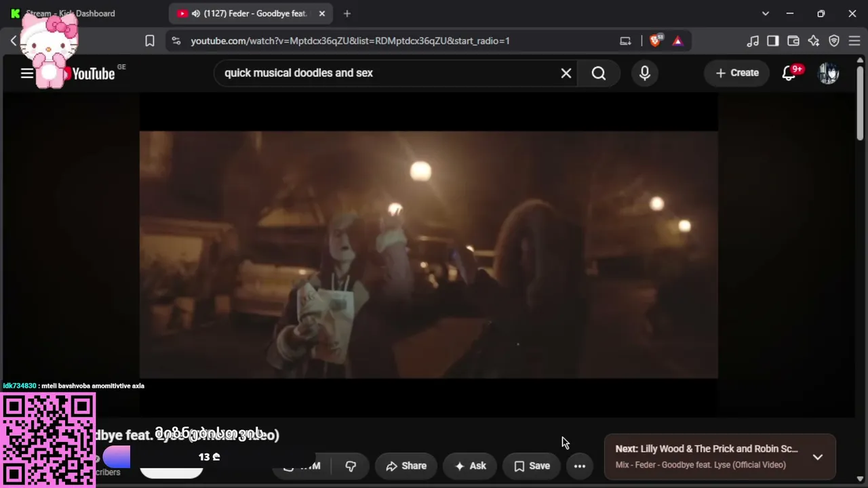Go back with the browser back arrow
Screen dimensions: 868x488
coord(14,41)
